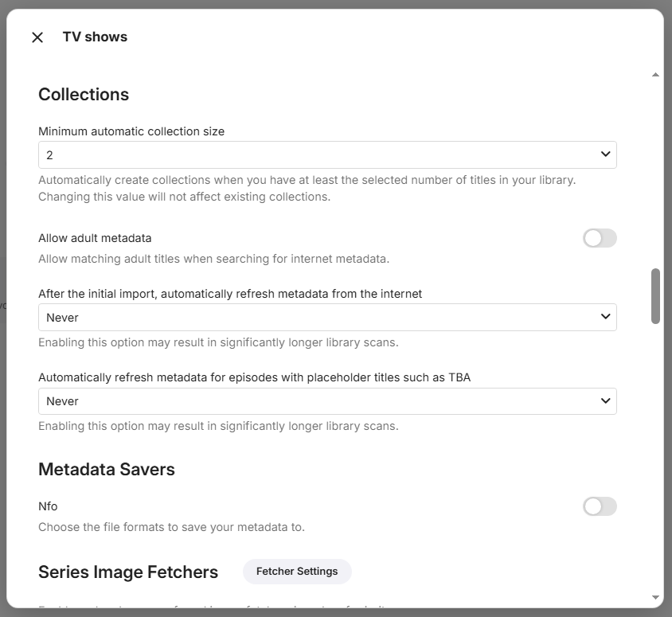Viewport: 672px width, 617px height.
Task: Click the scrollbar down arrow
Action: pos(655,597)
